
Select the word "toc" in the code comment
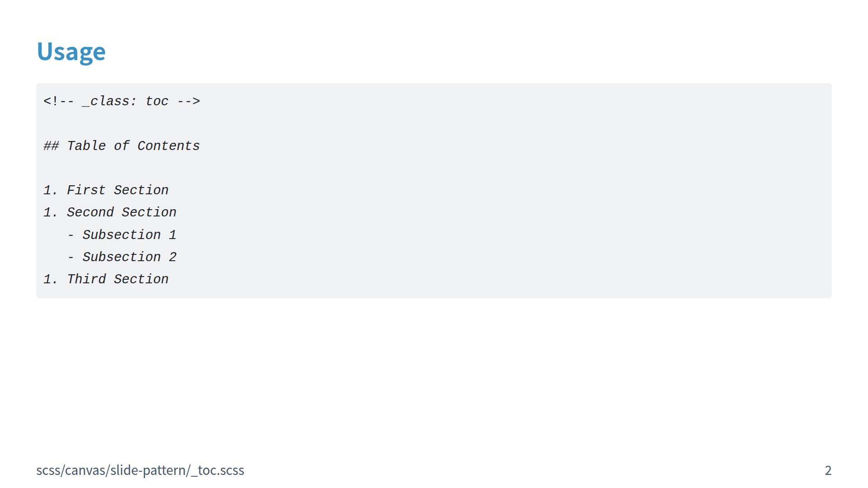(x=157, y=101)
